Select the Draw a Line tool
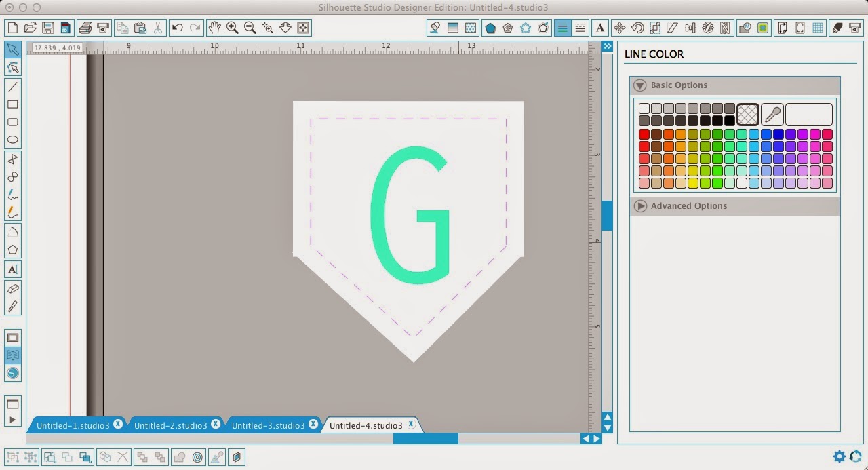The width and height of the screenshot is (868, 470). pos(12,87)
